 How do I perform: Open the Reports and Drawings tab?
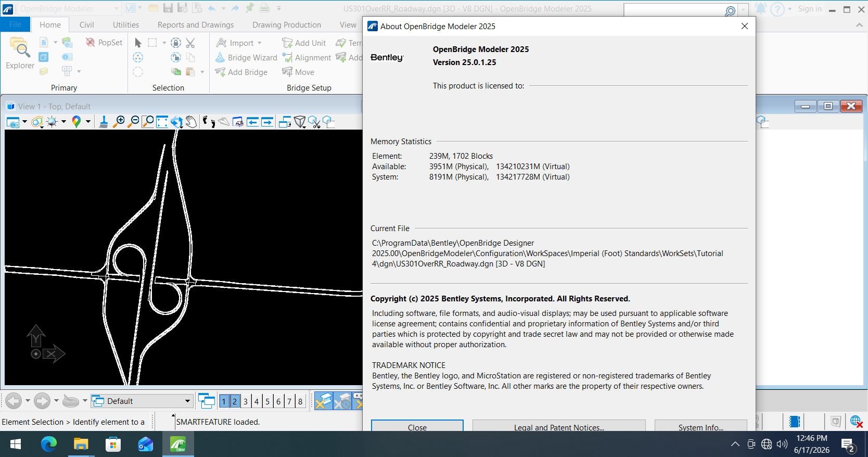coord(196,24)
